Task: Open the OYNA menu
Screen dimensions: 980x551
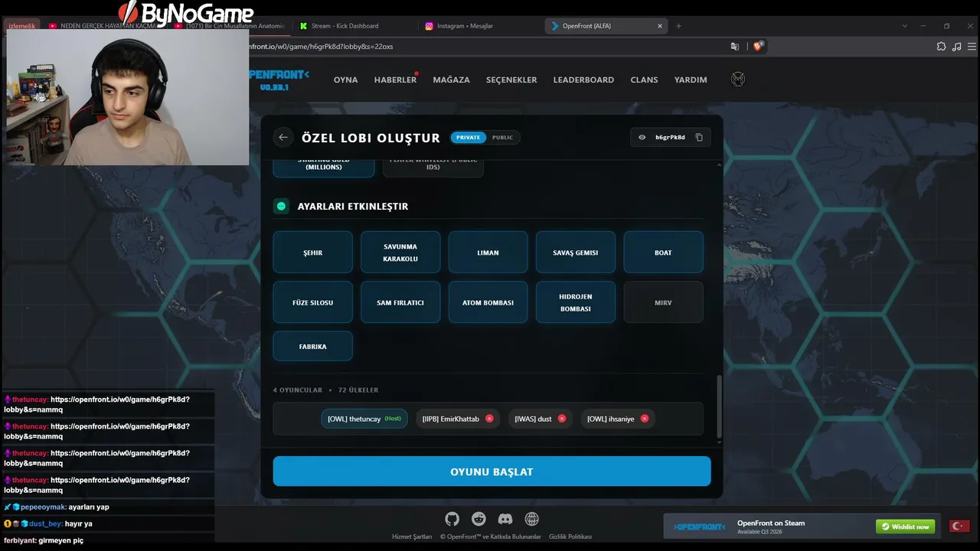Action: [x=345, y=80]
